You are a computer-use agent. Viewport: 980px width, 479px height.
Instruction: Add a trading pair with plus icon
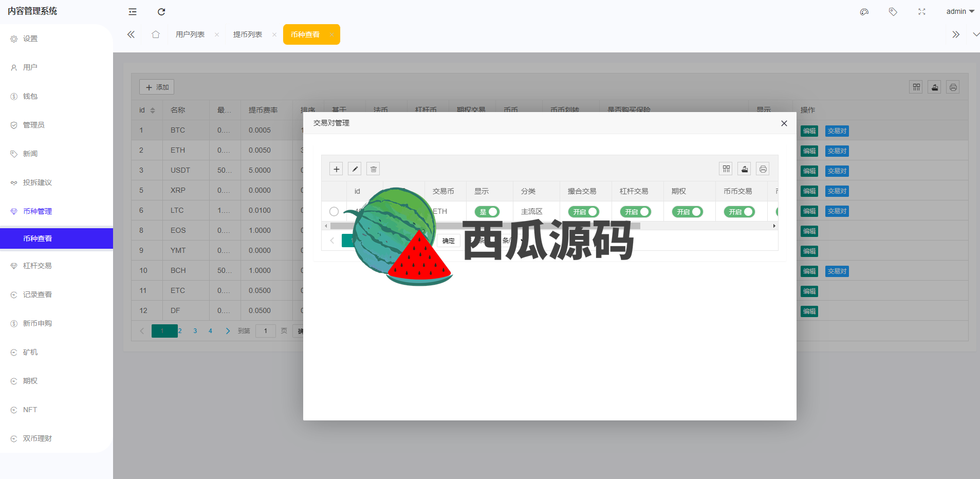(x=336, y=169)
